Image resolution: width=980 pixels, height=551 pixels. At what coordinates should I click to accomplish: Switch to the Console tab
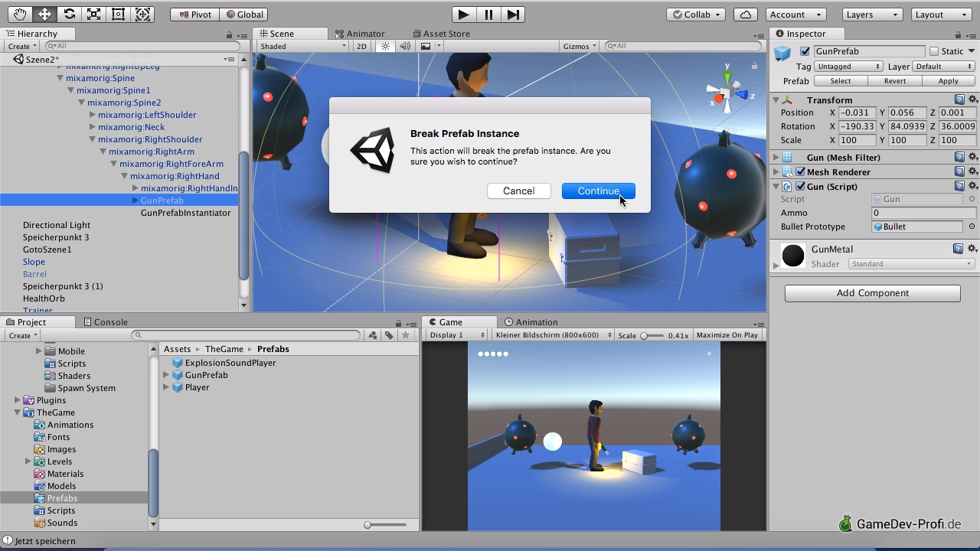pos(105,321)
